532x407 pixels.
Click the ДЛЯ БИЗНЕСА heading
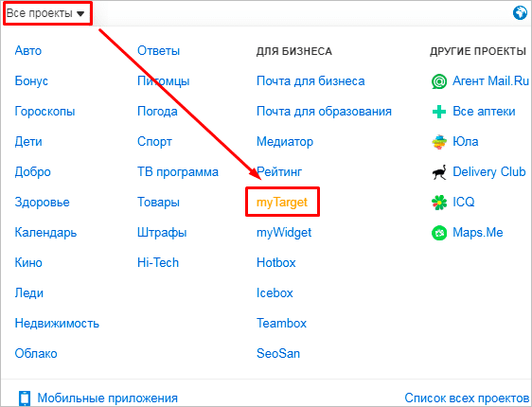tap(294, 51)
